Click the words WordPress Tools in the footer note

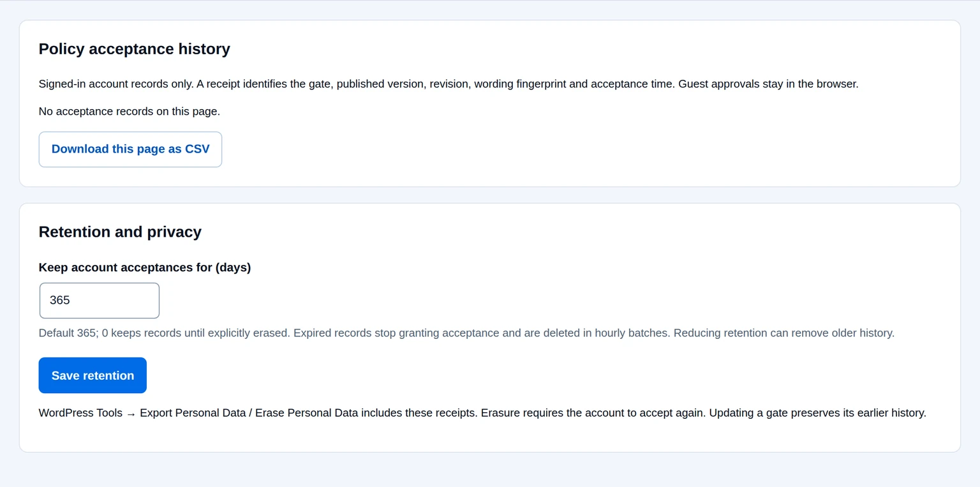(x=80, y=413)
